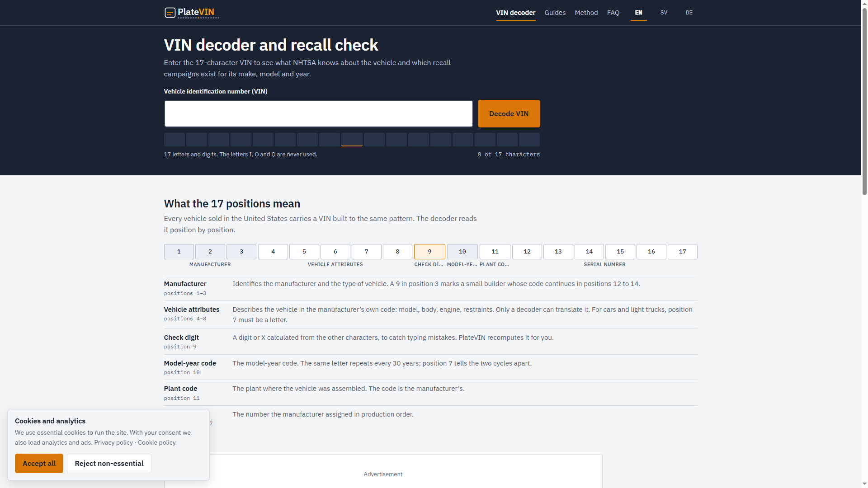Select position box 14
Image resolution: width=868 pixels, height=488 pixels.
[589, 252]
